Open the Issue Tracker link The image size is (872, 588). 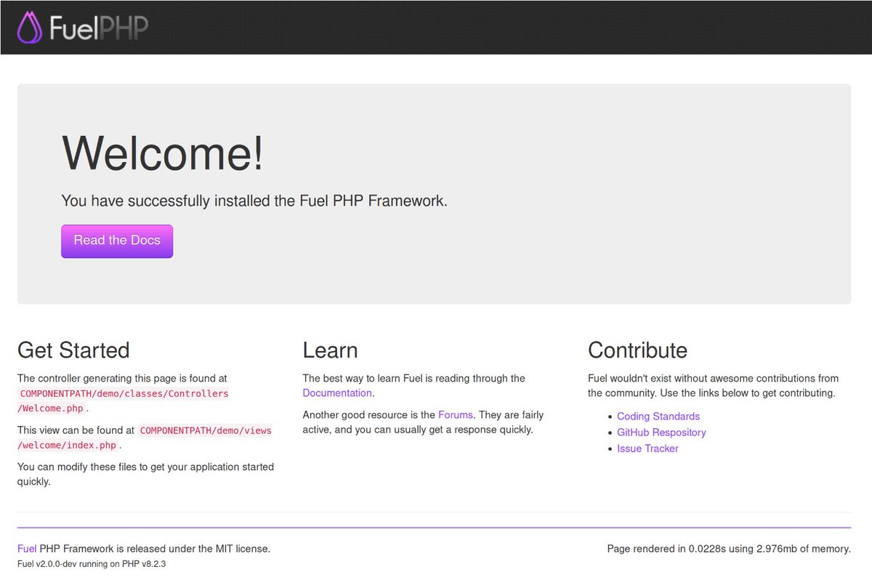[647, 448]
